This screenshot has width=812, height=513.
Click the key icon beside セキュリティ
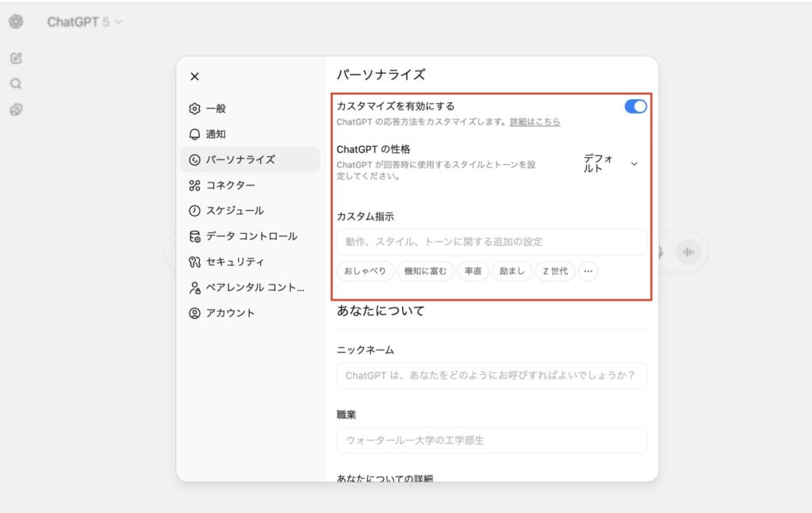[x=195, y=262]
